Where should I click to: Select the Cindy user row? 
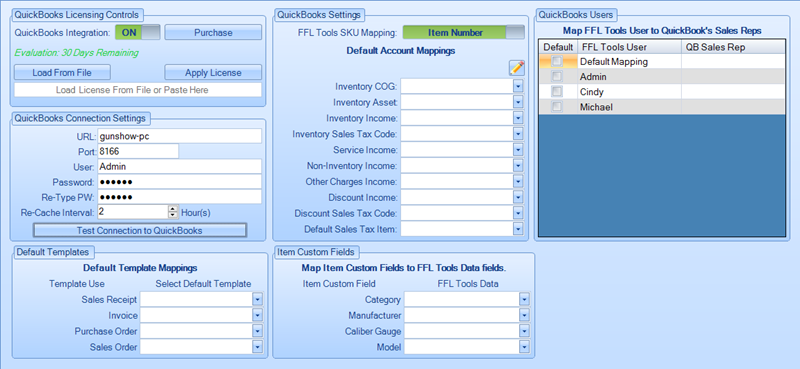click(x=662, y=92)
